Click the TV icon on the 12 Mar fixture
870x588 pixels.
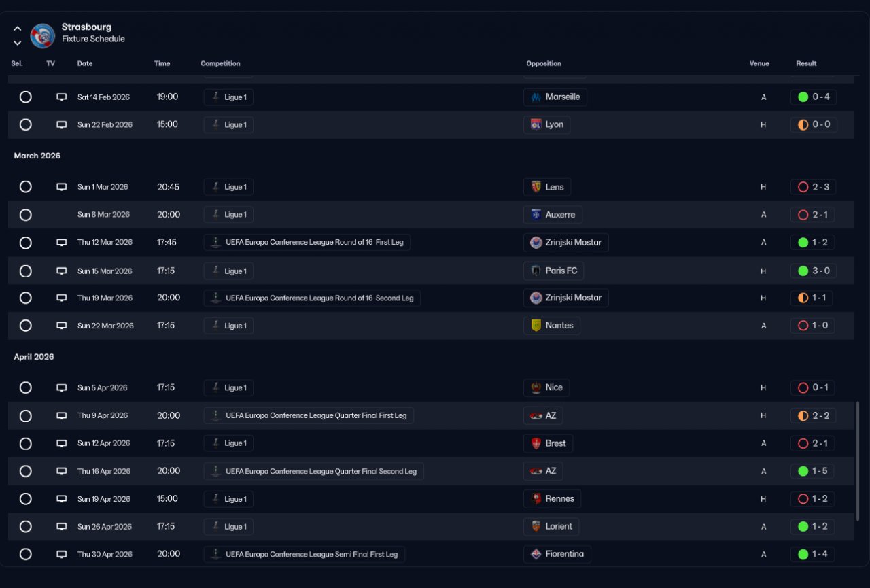click(x=62, y=243)
